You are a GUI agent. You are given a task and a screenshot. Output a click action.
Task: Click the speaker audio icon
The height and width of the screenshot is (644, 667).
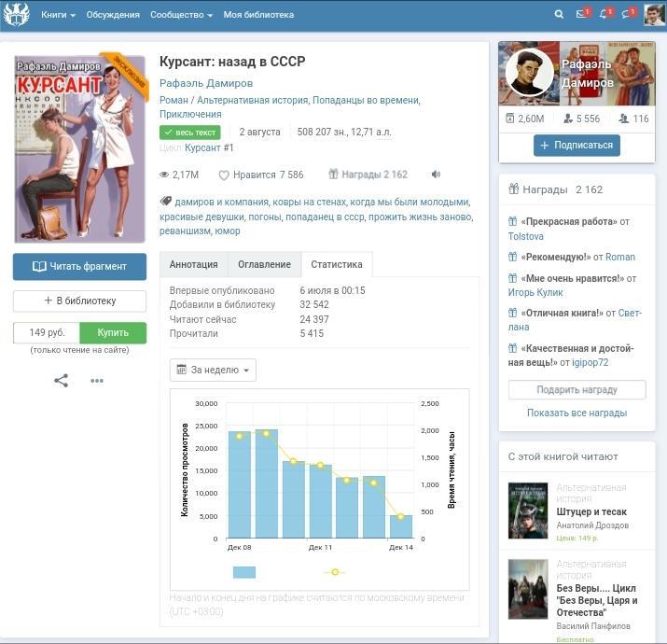click(436, 175)
